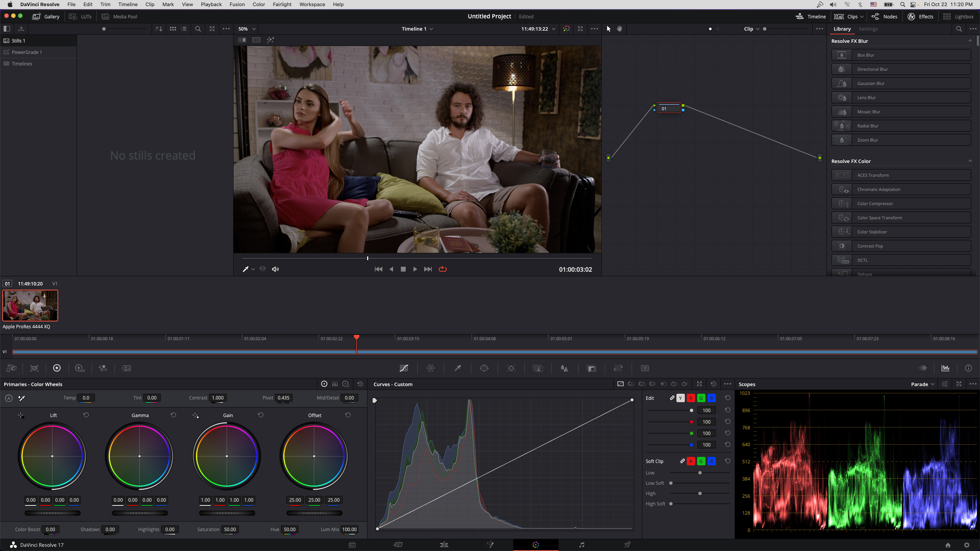Screen dimensions: 980x551
Task: Adjust the Lift master wheel slider
Action: pos(52,513)
